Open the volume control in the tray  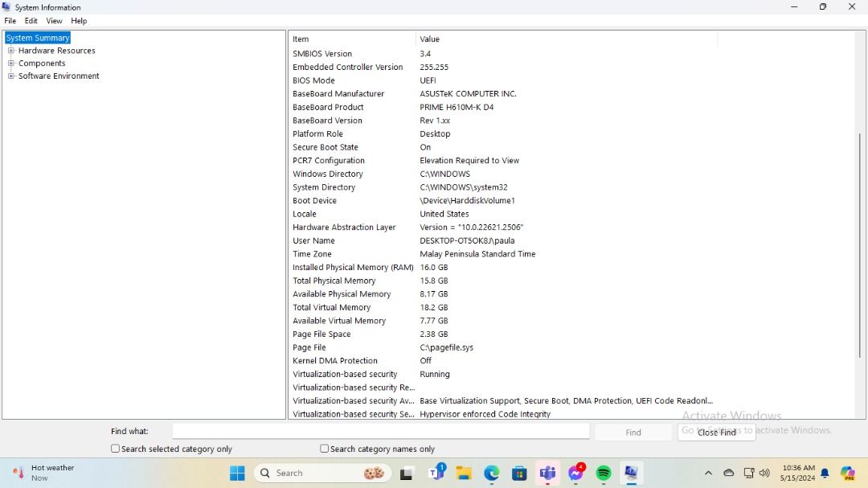[764, 473]
